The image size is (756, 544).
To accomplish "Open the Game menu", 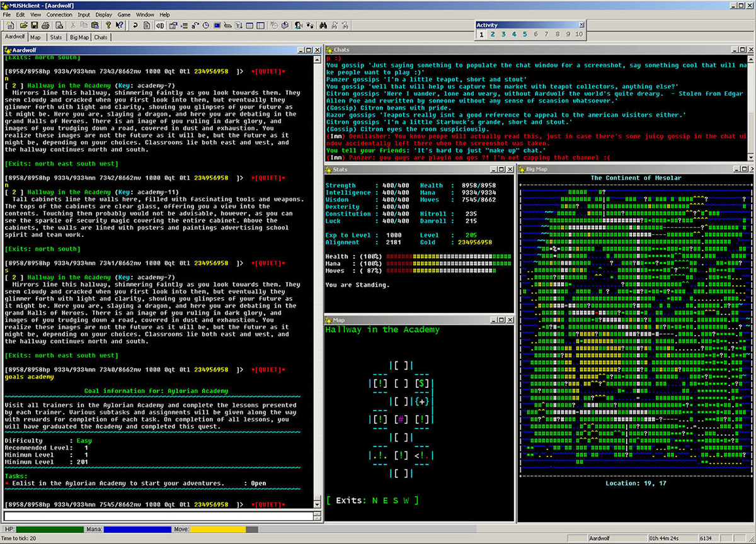I will pos(124,14).
